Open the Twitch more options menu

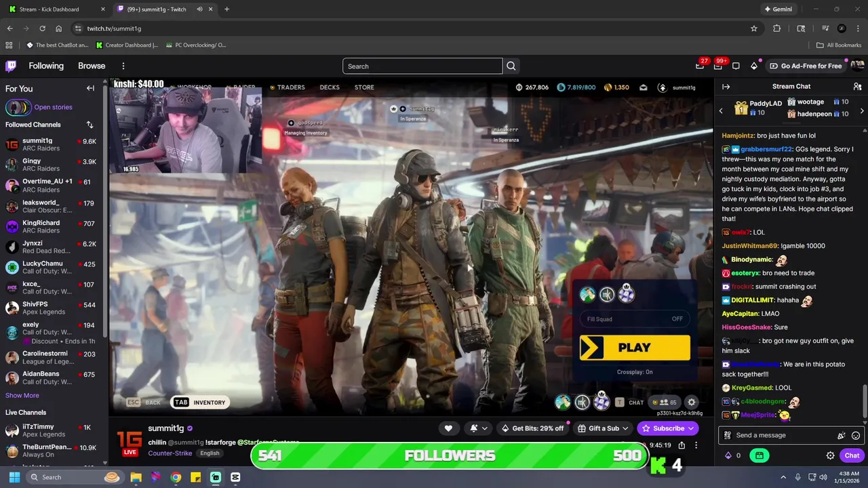(x=123, y=66)
